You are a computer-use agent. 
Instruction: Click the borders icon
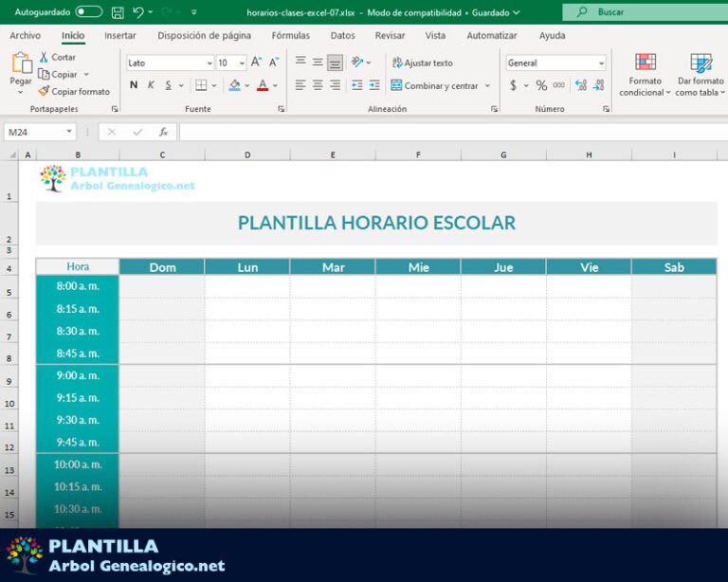[x=201, y=85]
